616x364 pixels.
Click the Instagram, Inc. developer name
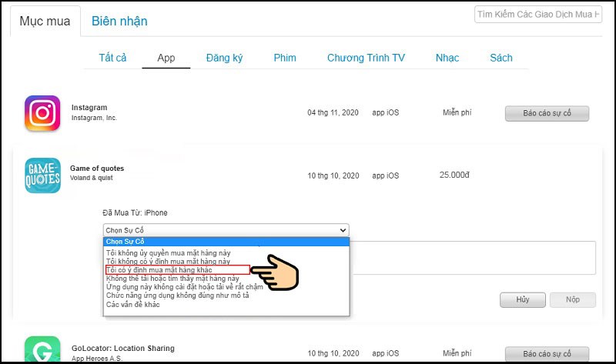point(94,118)
